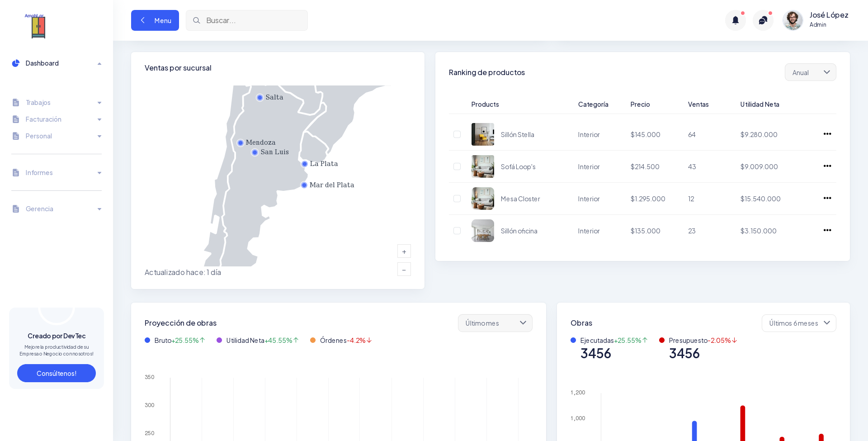
Task: Open the Últimos 6 meses dropdown
Action: click(x=798, y=323)
